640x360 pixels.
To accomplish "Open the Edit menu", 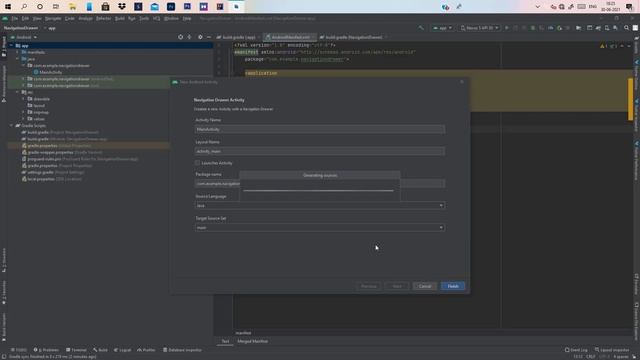I will point(25,18).
